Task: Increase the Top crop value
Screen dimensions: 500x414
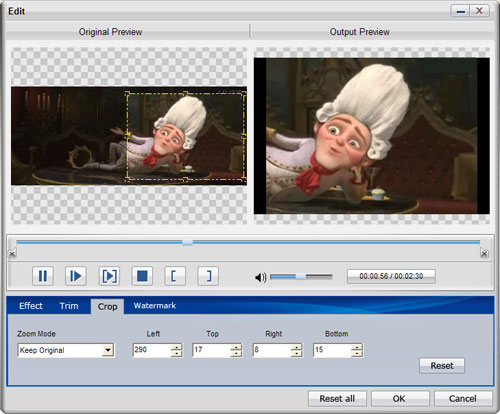Action: 236,347
